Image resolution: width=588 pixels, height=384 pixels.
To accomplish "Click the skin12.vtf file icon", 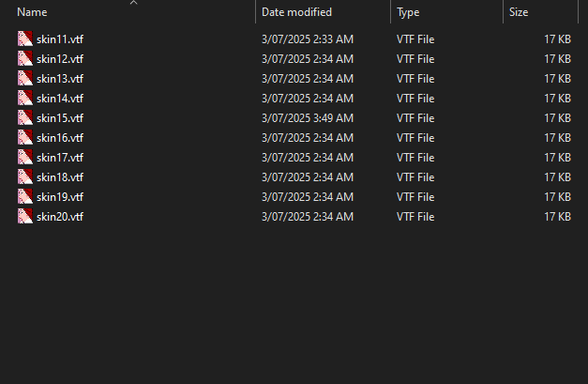I will point(24,59).
